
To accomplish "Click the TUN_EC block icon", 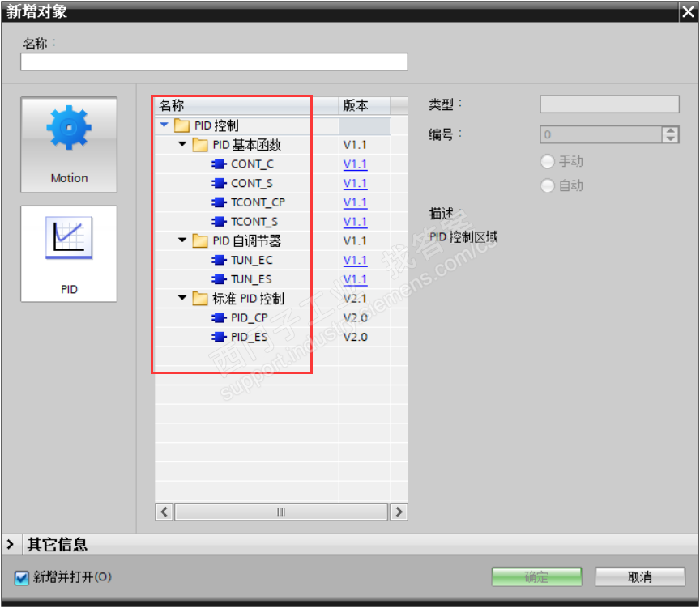I will (219, 260).
